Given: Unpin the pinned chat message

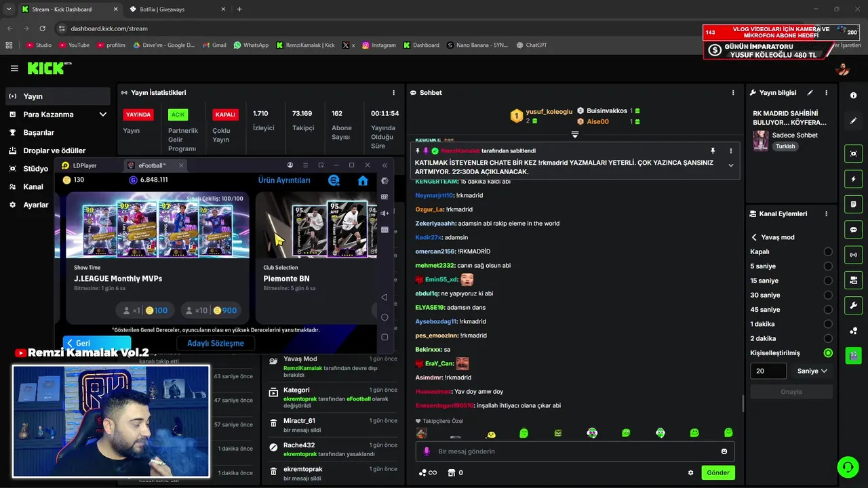Looking at the screenshot, I should click(713, 150).
